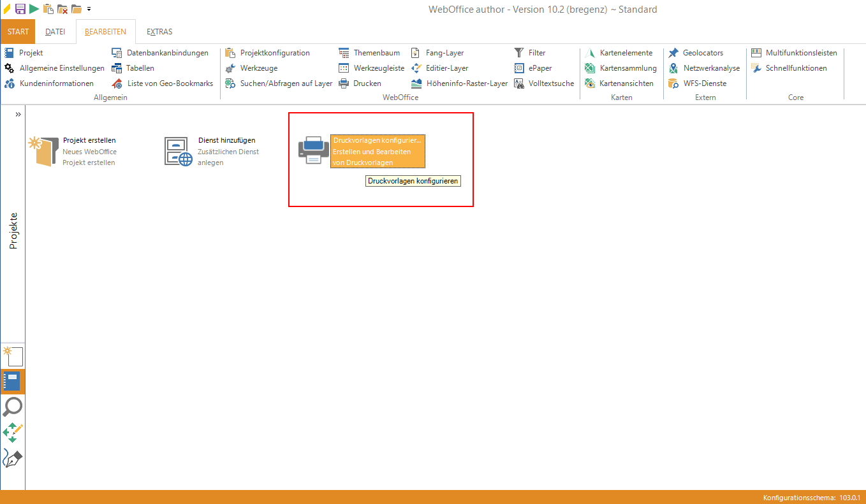
Task: Open the Werkzeugleiste command
Action: pyautogui.click(x=371, y=68)
